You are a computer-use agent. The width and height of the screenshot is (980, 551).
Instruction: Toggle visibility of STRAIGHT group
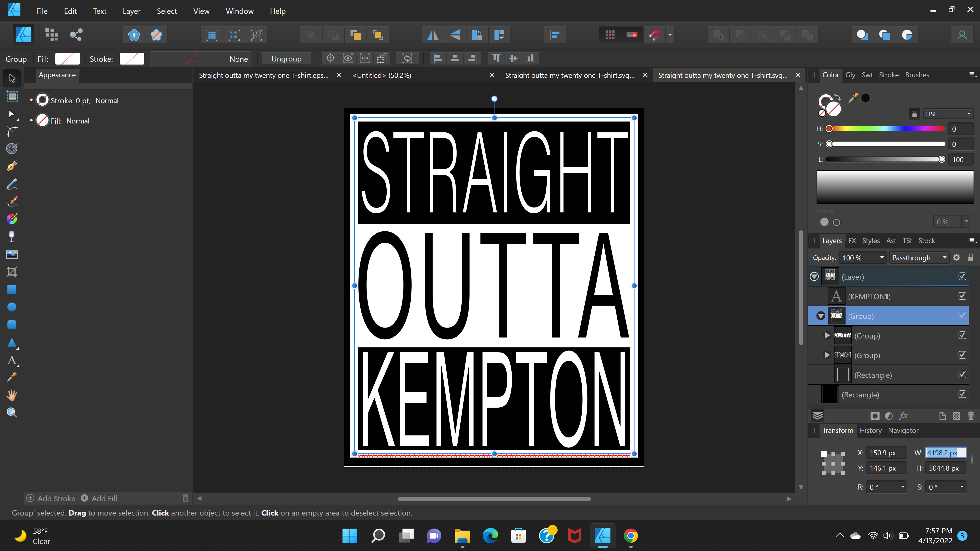(962, 355)
